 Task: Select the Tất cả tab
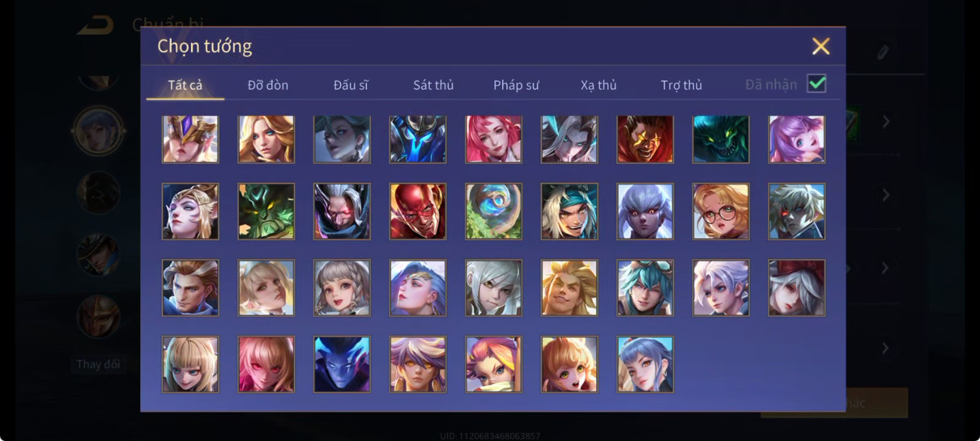(x=185, y=85)
